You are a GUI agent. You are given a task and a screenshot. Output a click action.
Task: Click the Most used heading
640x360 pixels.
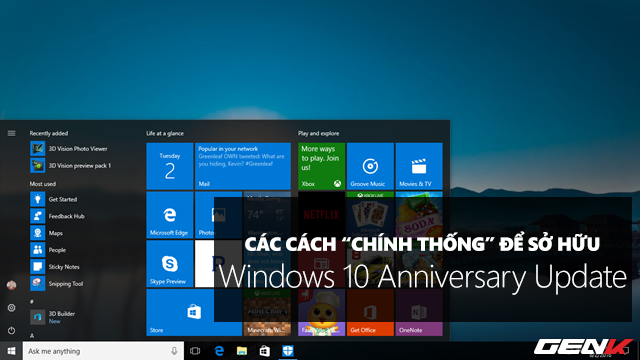click(x=42, y=184)
